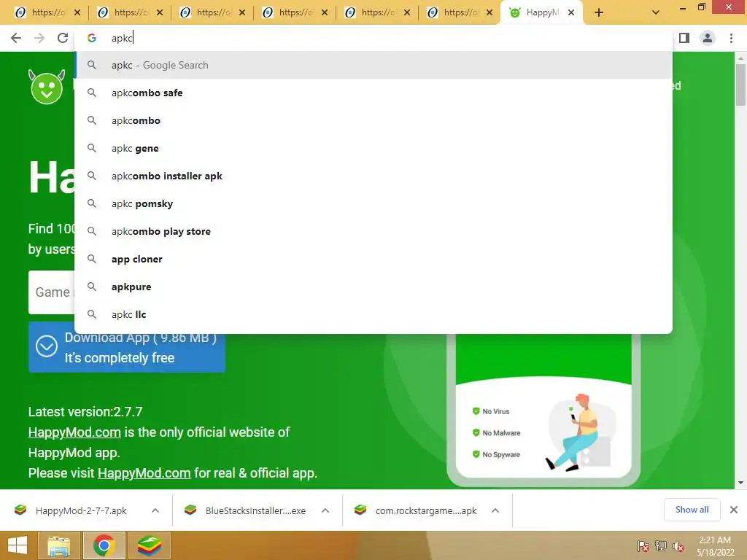Expand options for BlueStacksInstaller download
Viewport: 747px width, 560px height.
point(325,510)
